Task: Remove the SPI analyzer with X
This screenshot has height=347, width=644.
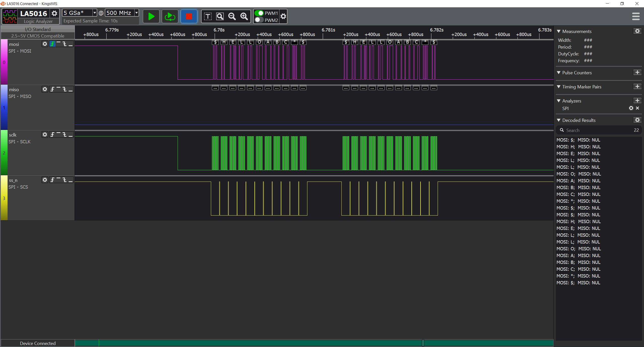Action: [637, 108]
